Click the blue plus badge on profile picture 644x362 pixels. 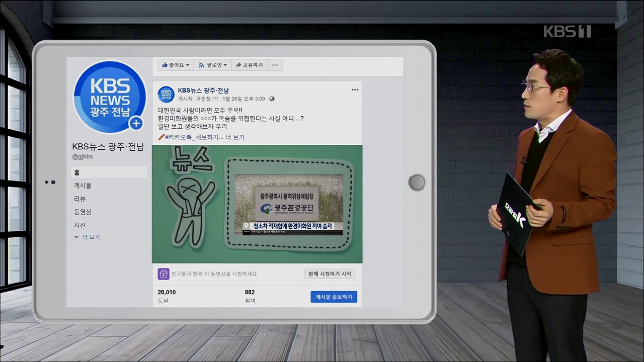click(x=136, y=123)
